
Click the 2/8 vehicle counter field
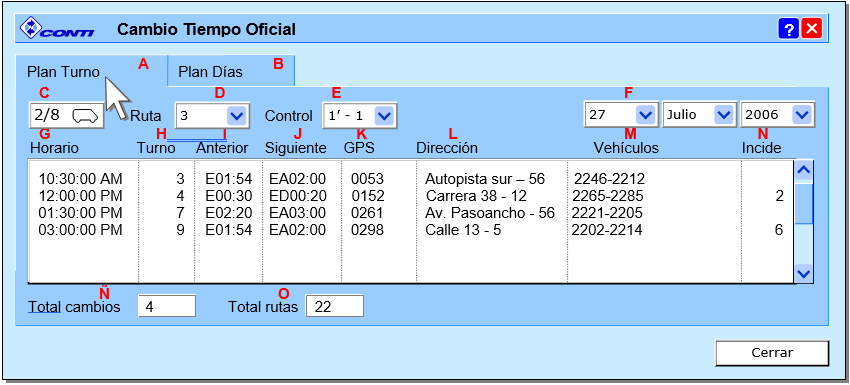[x=67, y=115]
